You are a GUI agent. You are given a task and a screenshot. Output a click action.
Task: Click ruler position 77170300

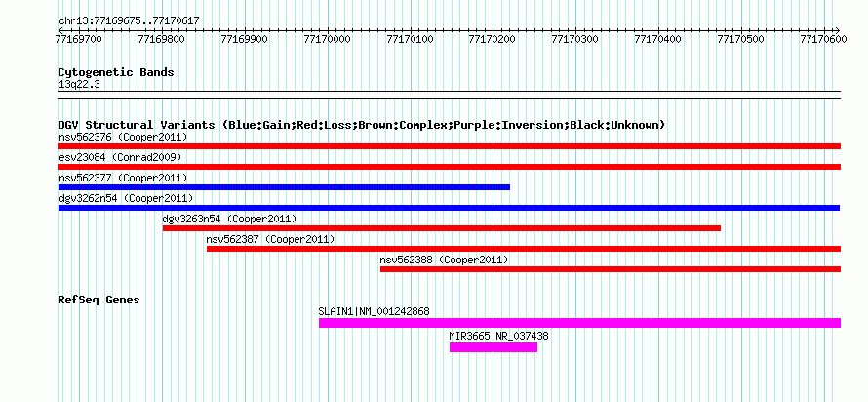click(x=575, y=39)
